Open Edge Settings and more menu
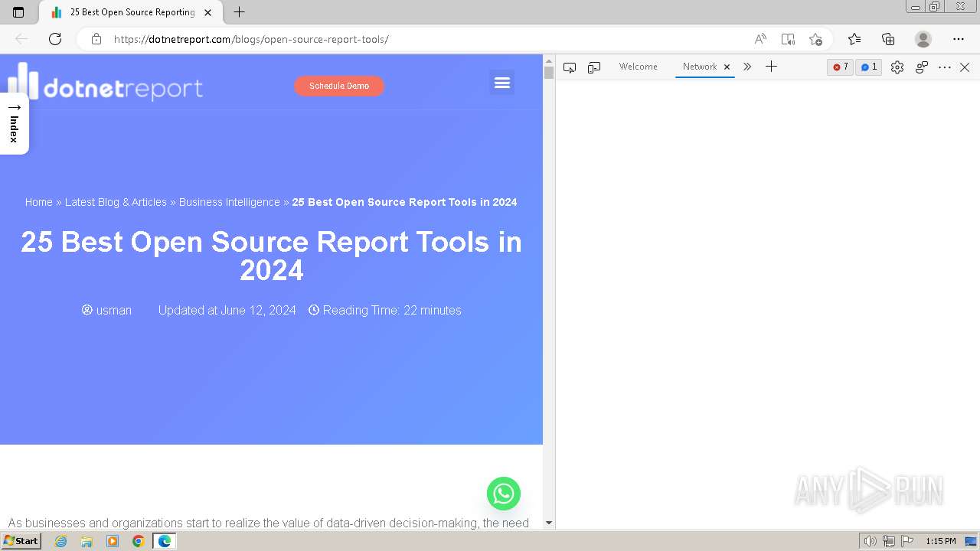The height and width of the screenshot is (551, 980). (x=959, y=39)
